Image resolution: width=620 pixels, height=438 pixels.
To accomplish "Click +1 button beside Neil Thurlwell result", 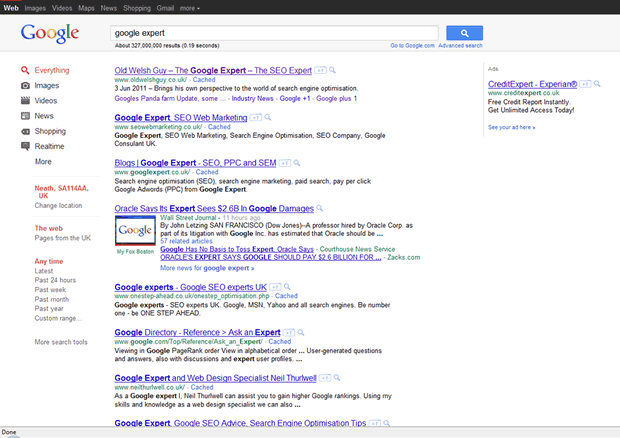I will pyautogui.click(x=325, y=378).
